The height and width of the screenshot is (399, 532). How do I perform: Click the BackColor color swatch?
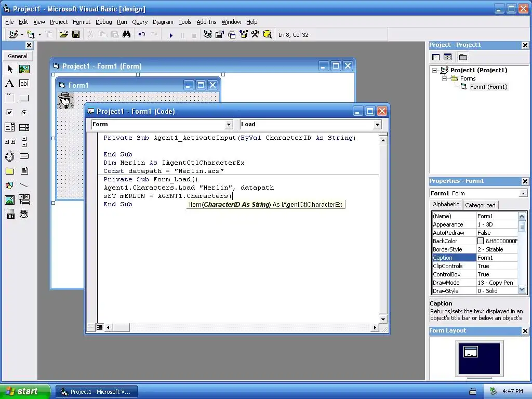pos(481,241)
